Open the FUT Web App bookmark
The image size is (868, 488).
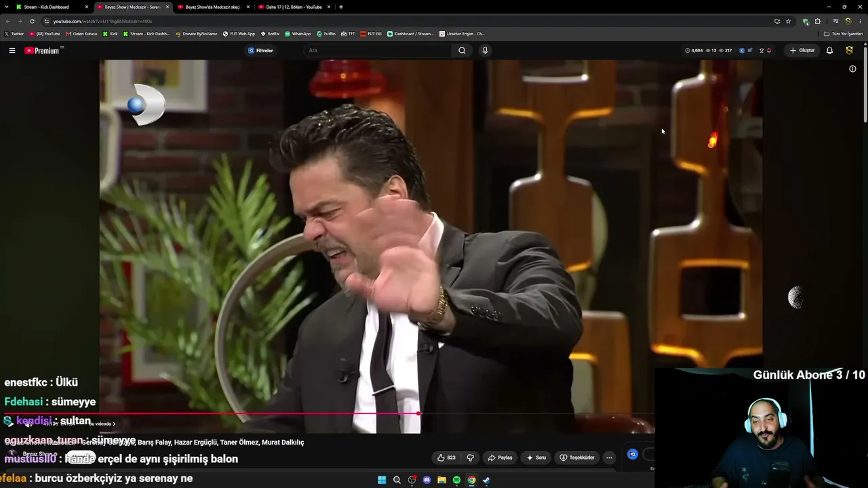pyautogui.click(x=239, y=33)
